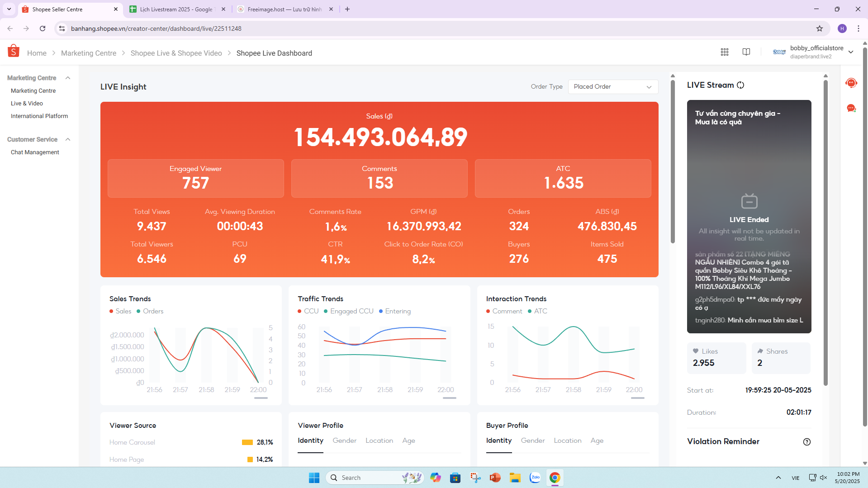Switch to the Freeimage.host tab
The height and width of the screenshot is (488, 868).
(x=285, y=9)
